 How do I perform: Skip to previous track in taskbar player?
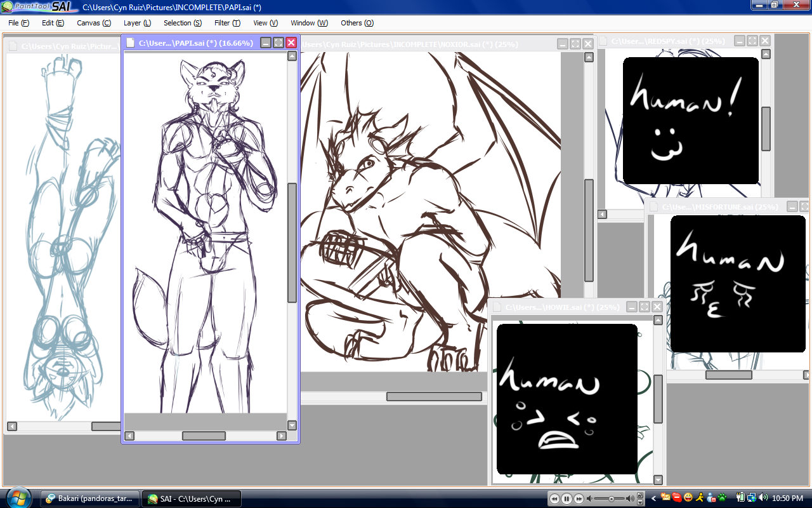[555, 498]
